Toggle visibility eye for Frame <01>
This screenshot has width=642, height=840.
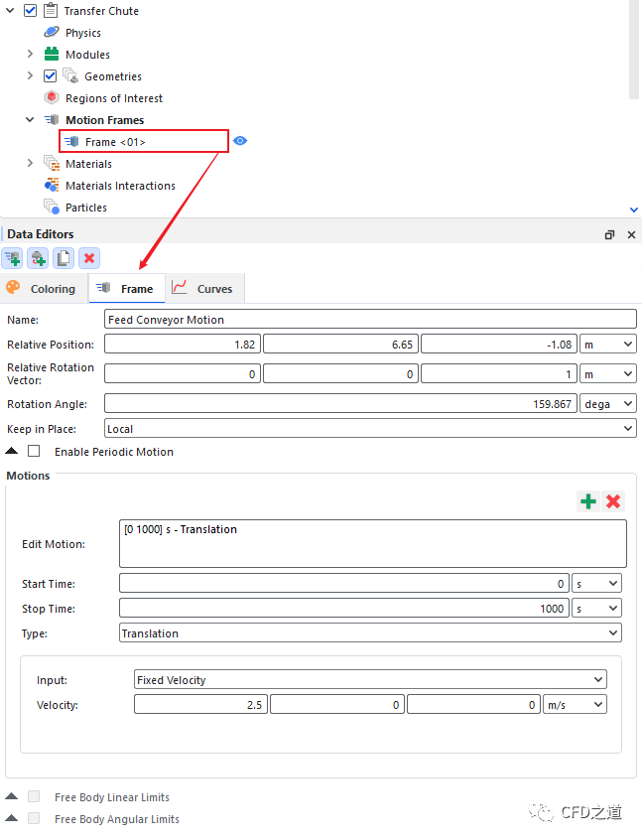pyautogui.click(x=240, y=141)
